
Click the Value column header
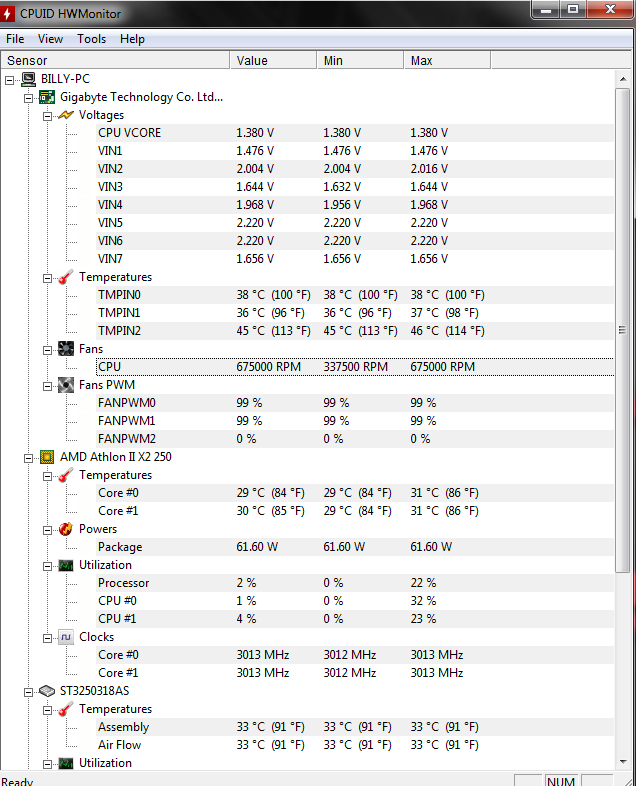[273, 60]
